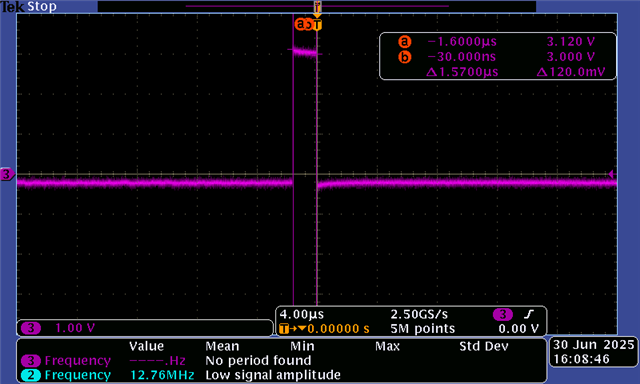Click the date and time display box
The height and width of the screenshot is (384, 640).
[593, 352]
